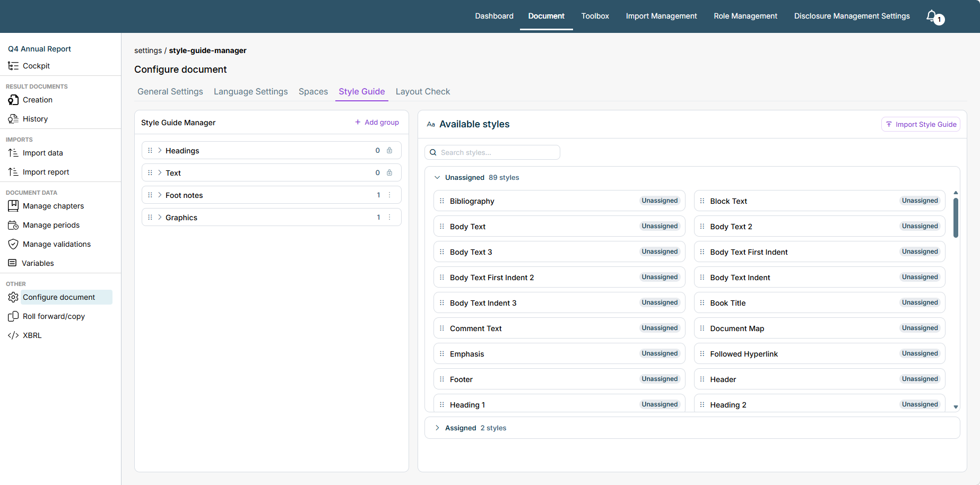The height and width of the screenshot is (485, 980).
Task: Click the Configure document gear icon
Action: coord(13,297)
